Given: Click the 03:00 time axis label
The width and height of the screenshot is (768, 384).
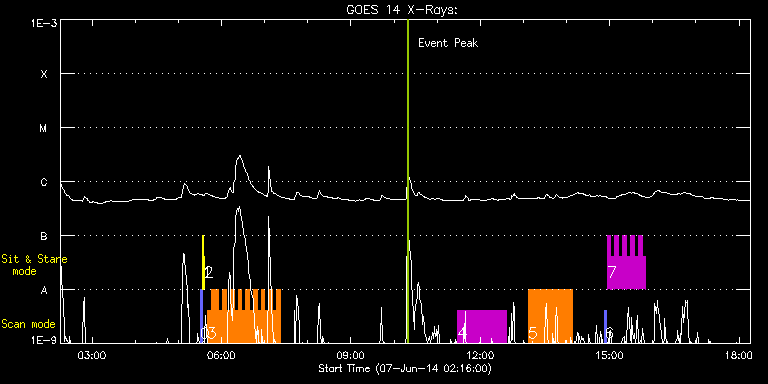Looking at the screenshot, I should (92, 356).
